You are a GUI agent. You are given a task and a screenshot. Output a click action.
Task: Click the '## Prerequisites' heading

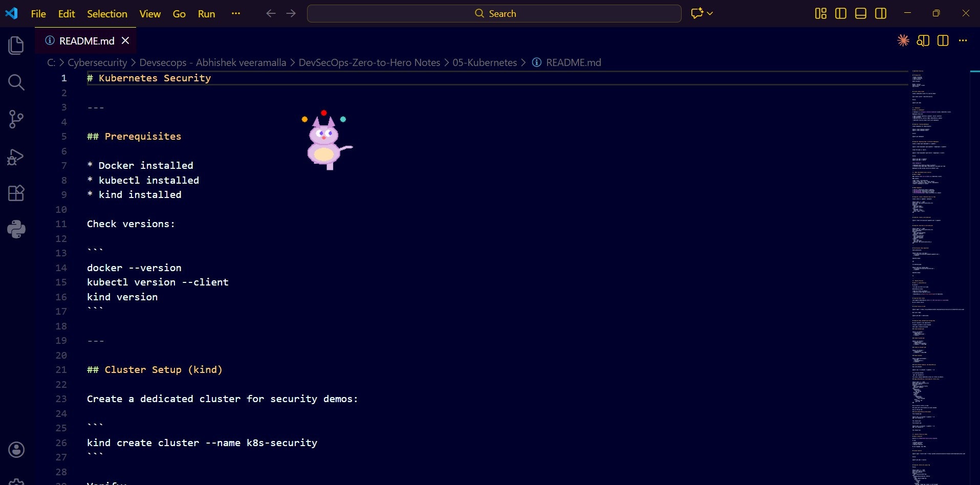[134, 136]
